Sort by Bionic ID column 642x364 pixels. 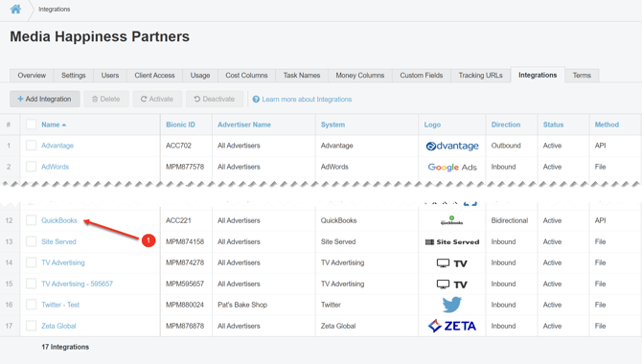(x=180, y=125)
